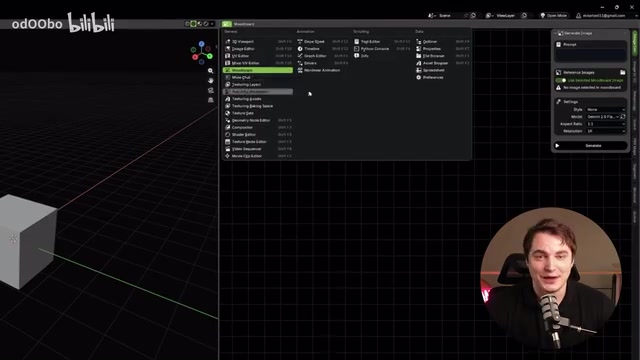Image resolution: width=640 pixels, height=360 pixels.
Task: Click the Drivers icon
Action: tap(300, 63)
